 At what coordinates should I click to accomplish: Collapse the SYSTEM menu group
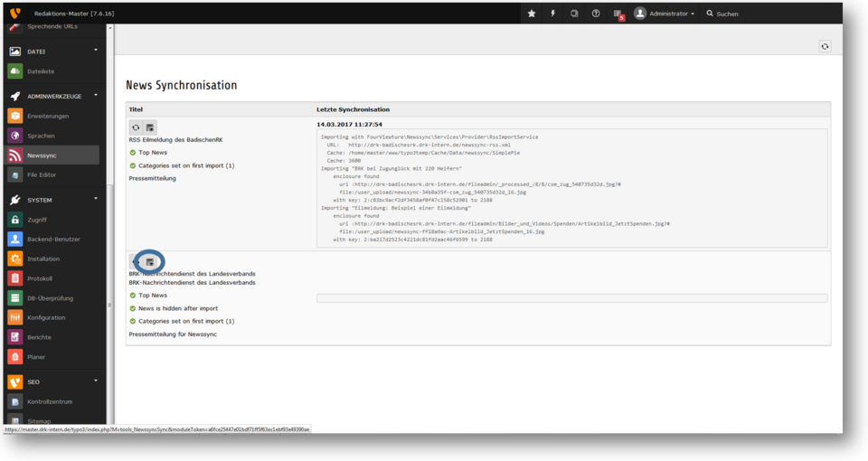96,200
